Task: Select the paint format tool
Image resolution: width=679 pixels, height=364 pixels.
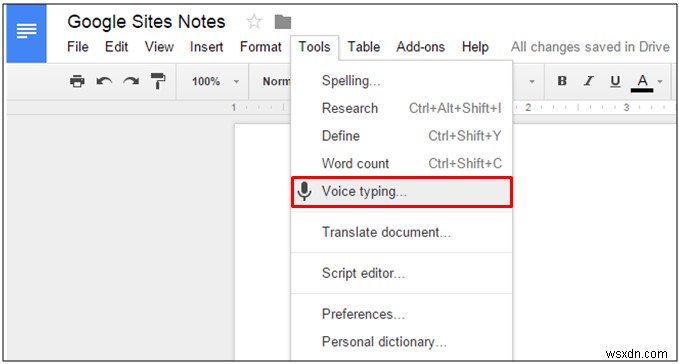Action: (158, 81)
